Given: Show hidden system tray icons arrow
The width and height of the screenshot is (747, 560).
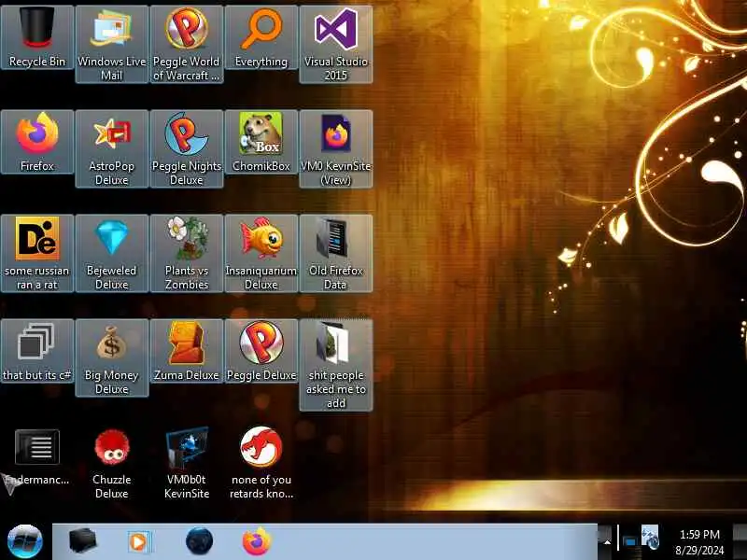Looking at the screenshot, I should pos(606,541).
